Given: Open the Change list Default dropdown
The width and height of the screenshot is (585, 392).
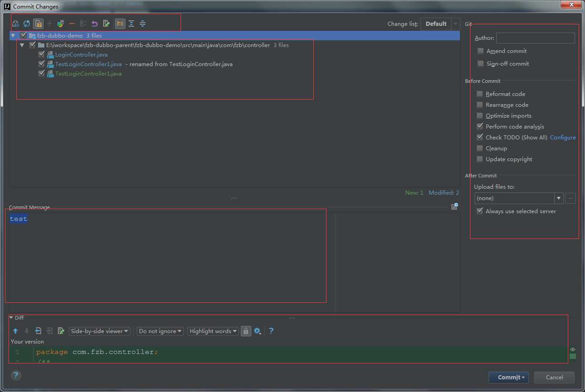Looking at the screenshot, I should pyautogui.click(x=440, y=24).
